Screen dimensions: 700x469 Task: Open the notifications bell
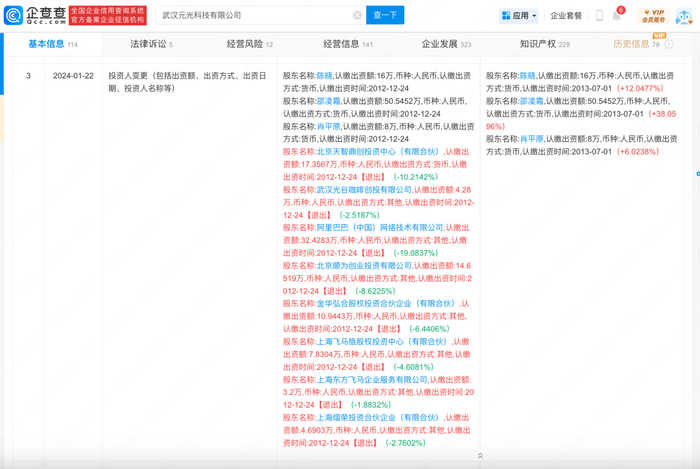tap(617, 16)
